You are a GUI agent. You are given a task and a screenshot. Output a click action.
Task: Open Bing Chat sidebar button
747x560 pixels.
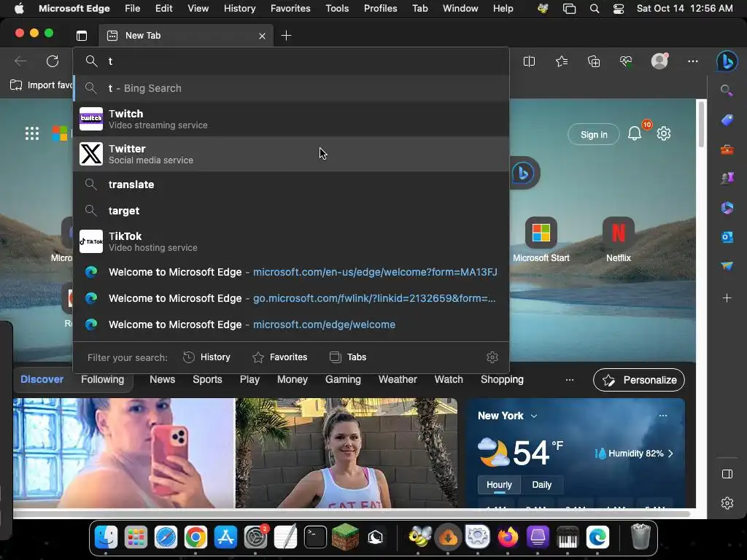[727, 61]
